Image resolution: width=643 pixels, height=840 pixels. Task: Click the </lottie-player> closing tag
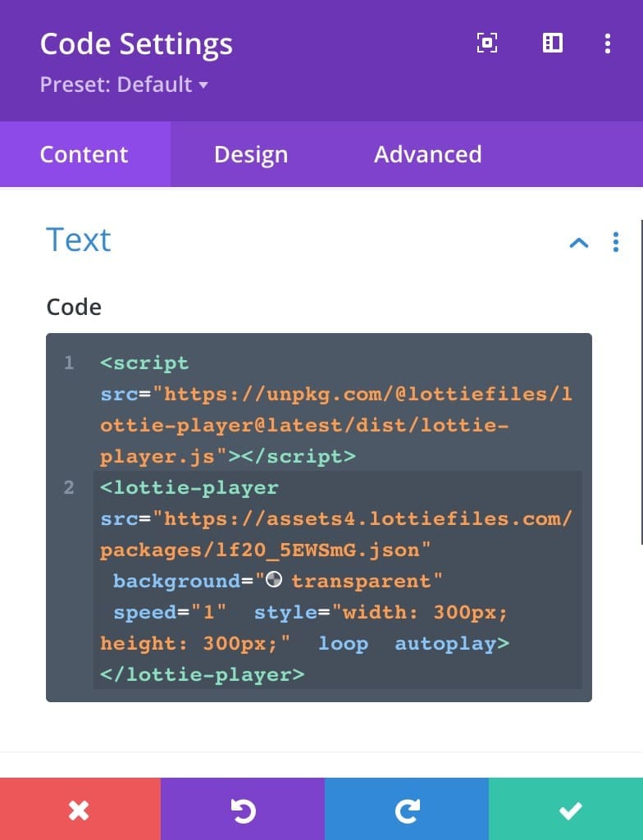[202, 674]
